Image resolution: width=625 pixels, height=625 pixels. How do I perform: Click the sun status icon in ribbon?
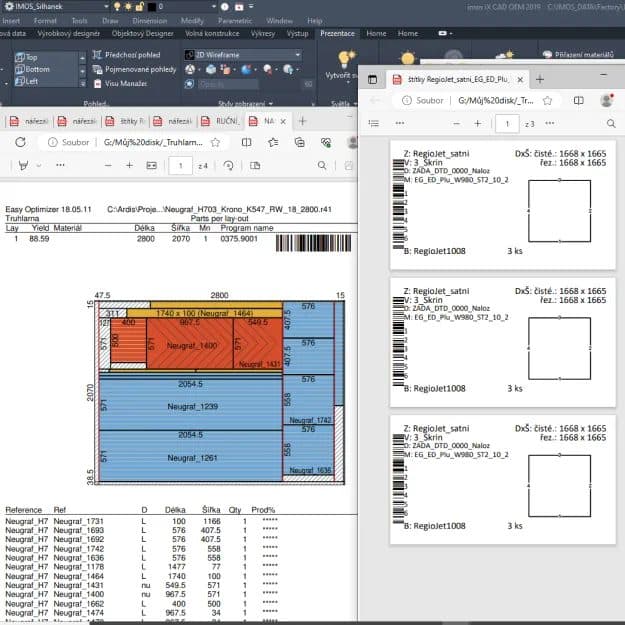(408, 58)
